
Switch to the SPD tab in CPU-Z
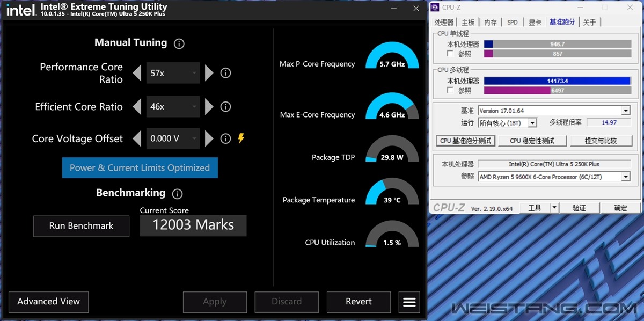pyautogui.click(x=512, y=22)
